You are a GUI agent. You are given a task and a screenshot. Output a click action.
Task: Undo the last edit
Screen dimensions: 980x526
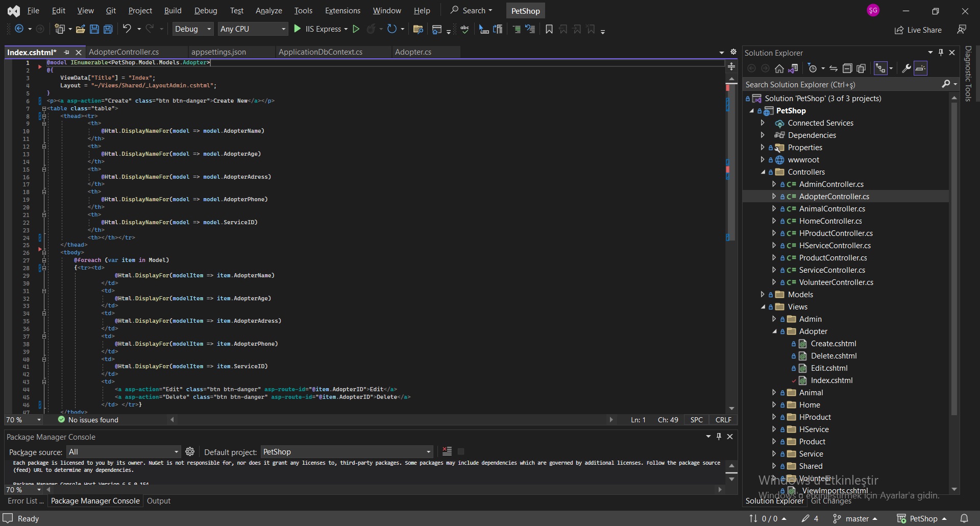point(127,29)
